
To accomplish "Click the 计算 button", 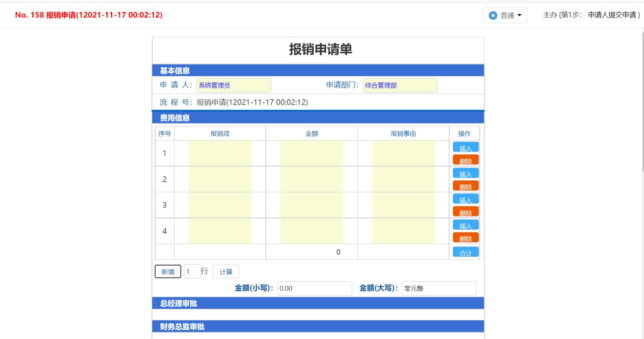I will click(226, 272).
